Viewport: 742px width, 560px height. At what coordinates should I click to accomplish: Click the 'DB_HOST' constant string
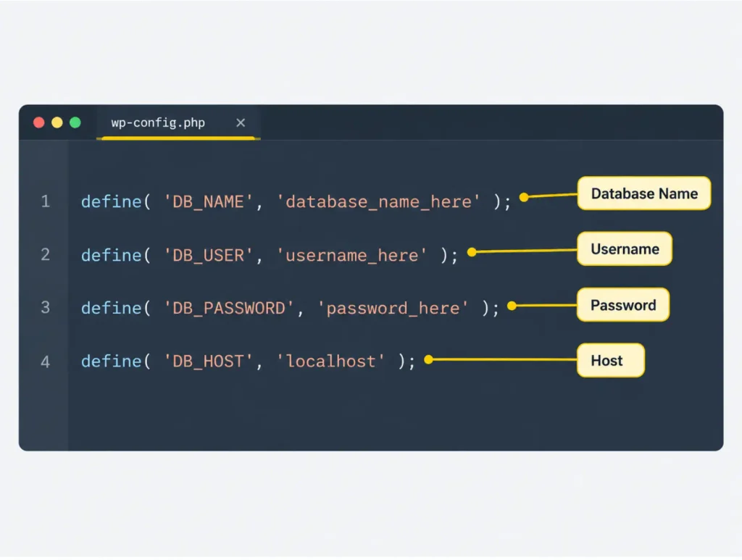point(208,362)
